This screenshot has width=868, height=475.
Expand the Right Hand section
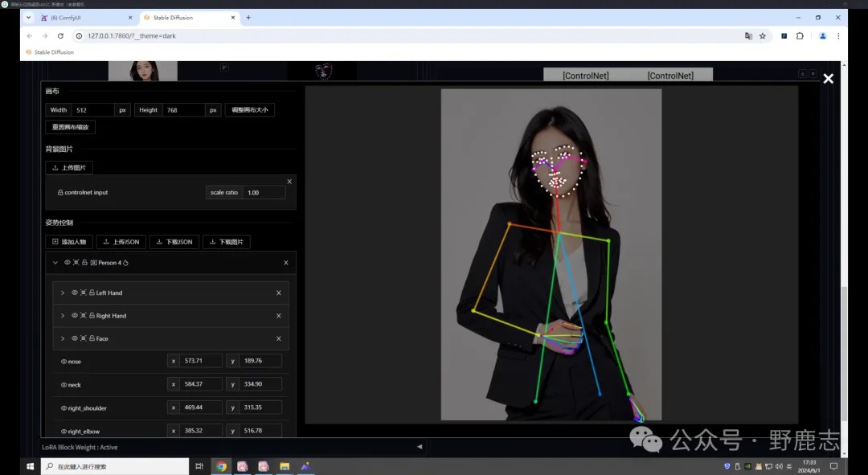coord(63,316)
